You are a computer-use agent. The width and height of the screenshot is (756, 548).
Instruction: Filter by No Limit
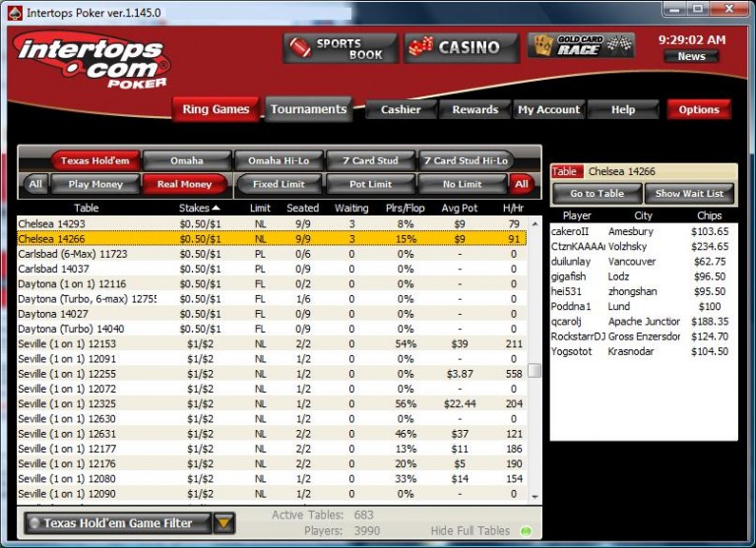(x=462, y=184)
